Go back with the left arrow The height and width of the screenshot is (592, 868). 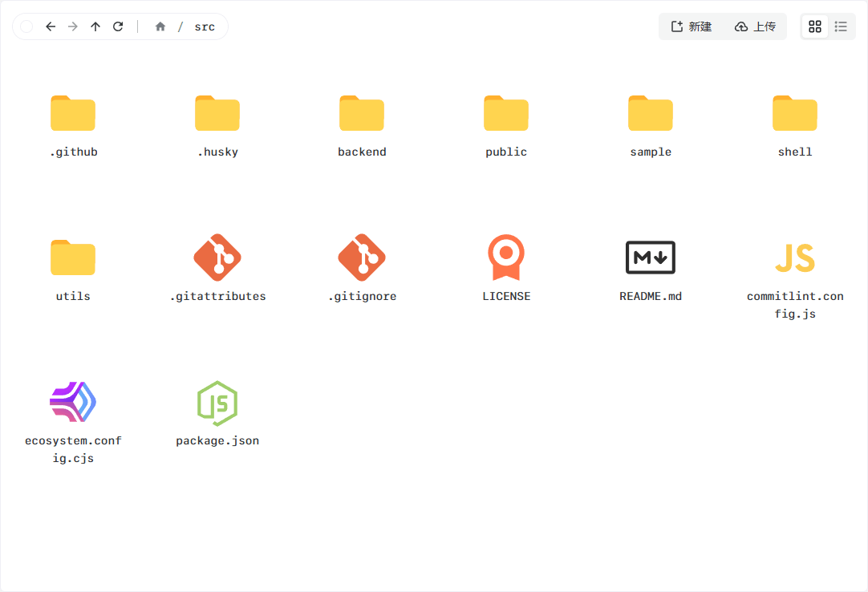(x=51, y=26)
